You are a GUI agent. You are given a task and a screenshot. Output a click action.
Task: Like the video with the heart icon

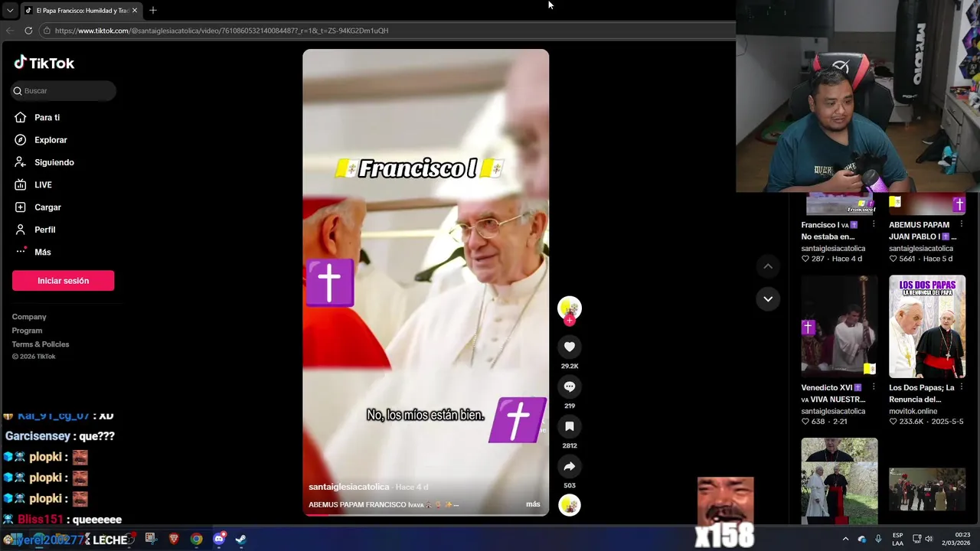[570, 347]
